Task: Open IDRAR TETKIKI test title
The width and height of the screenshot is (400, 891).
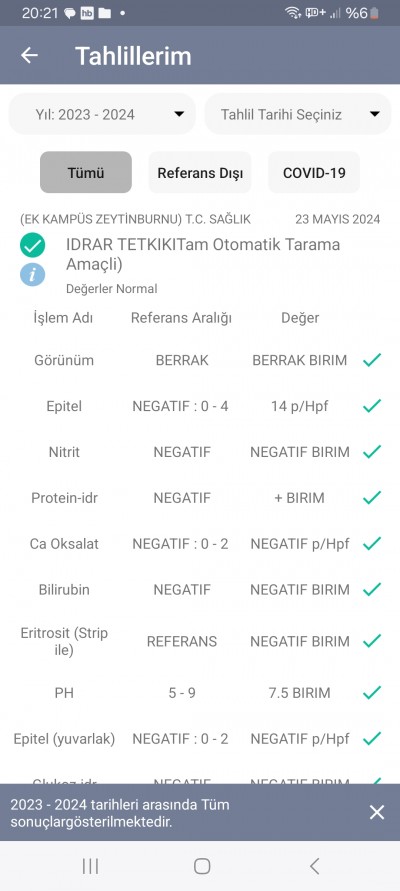Action: 203,254
